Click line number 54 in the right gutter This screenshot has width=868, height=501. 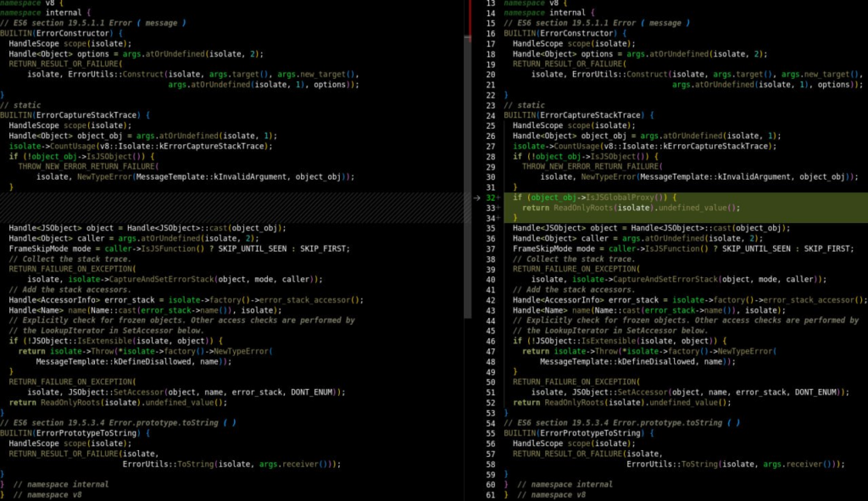coord(489,423)
